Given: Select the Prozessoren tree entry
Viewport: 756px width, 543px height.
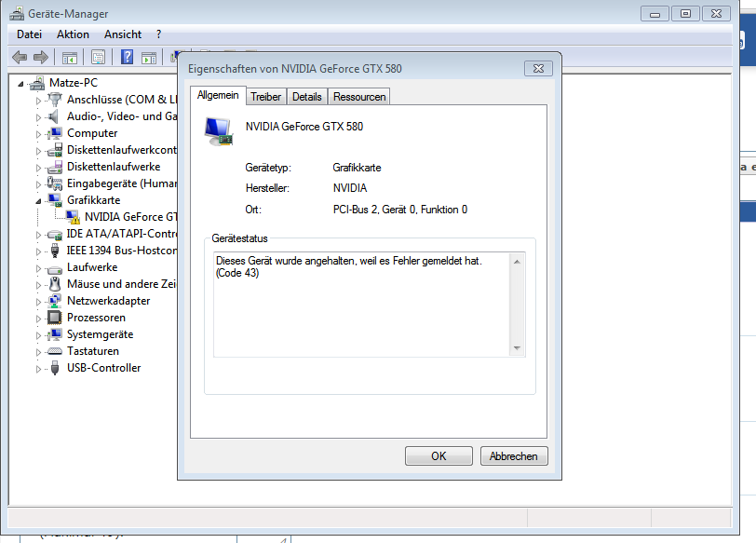Looking at the screenshot, I should [x=96, y=318].
